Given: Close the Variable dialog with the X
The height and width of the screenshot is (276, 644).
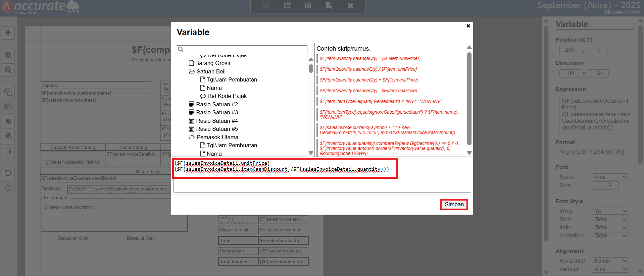Looking at the screenshot, I should tap(468, 26).
